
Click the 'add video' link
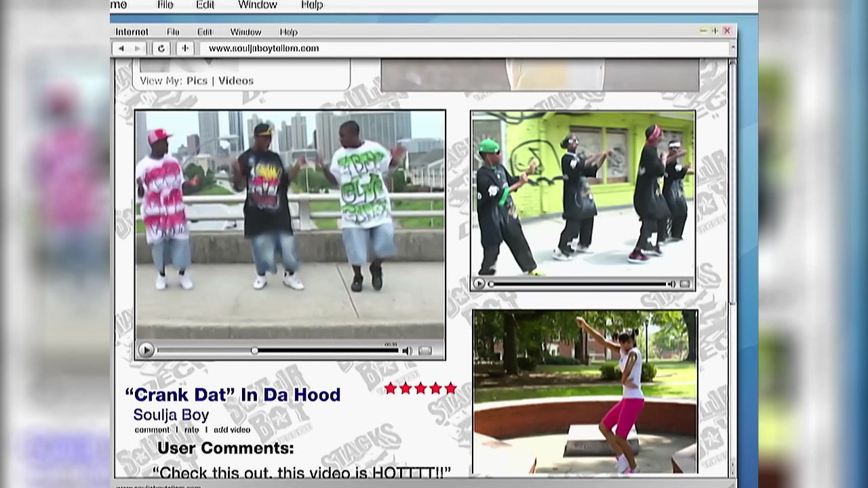(232, 430)
